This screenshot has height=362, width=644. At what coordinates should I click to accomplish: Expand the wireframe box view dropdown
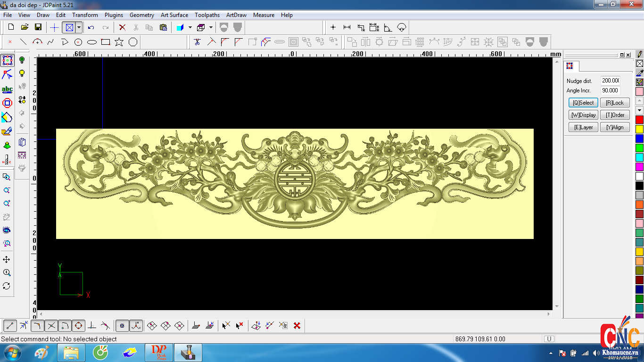coord(211,27)
